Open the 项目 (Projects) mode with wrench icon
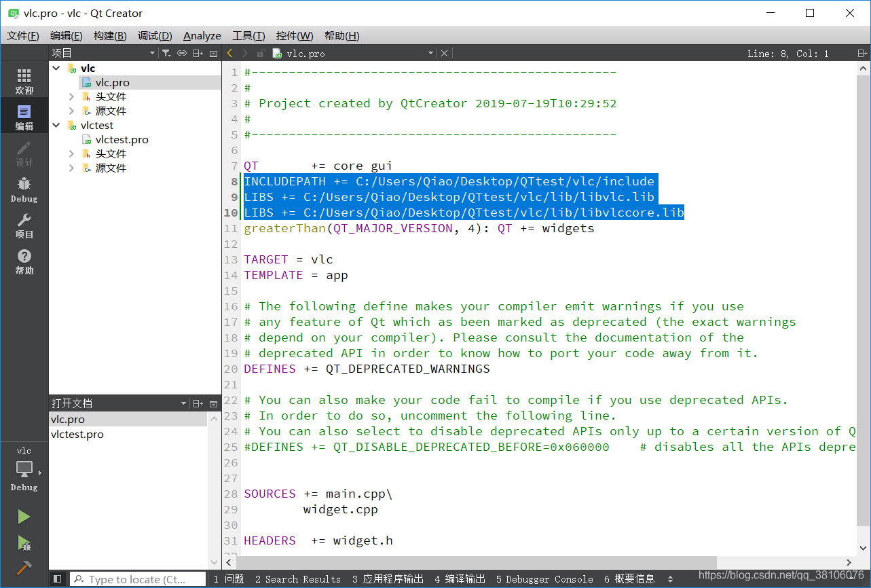This screenshot has height=588, width=871. [x=24, y=226]
